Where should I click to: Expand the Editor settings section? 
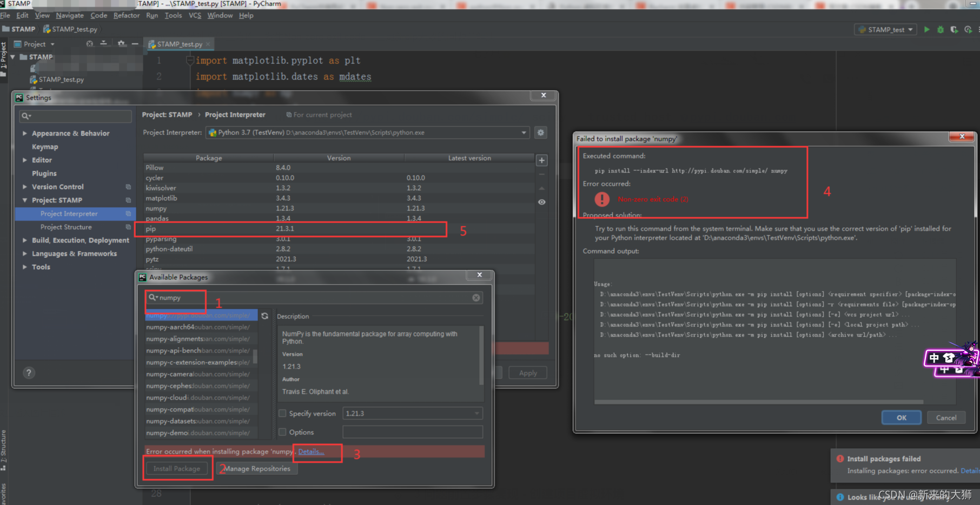click(x=25, y=160)
